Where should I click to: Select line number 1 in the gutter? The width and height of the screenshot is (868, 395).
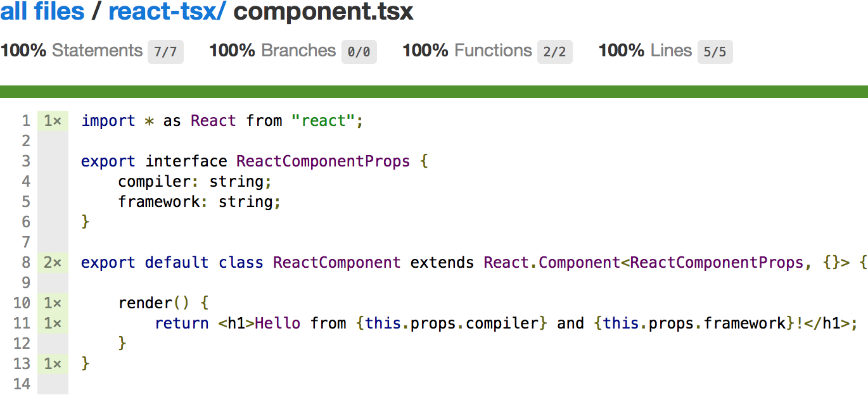26,121
